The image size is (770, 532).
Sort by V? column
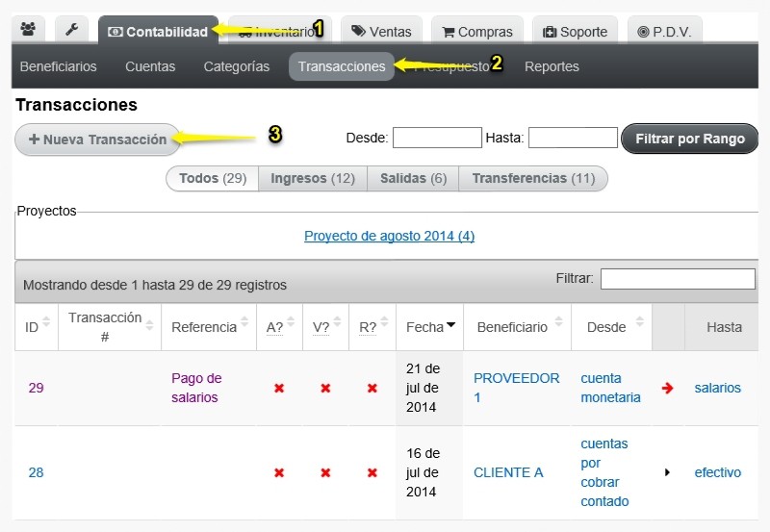tap(326, 327)
